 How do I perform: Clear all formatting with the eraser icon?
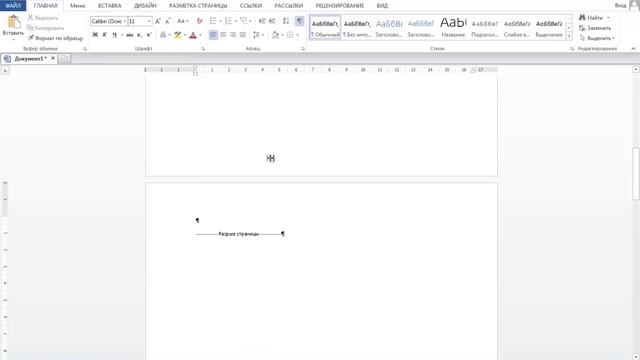tap(200, 21)
